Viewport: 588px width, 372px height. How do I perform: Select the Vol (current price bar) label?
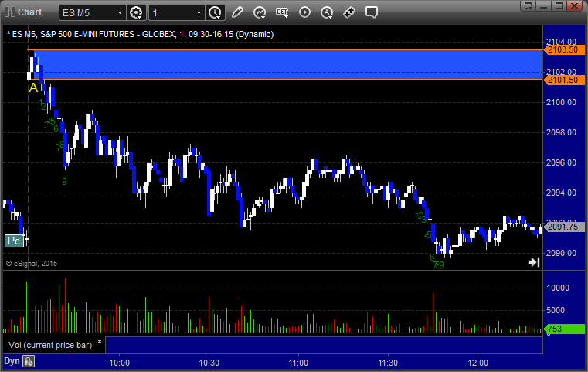click(x=50, y=345)
